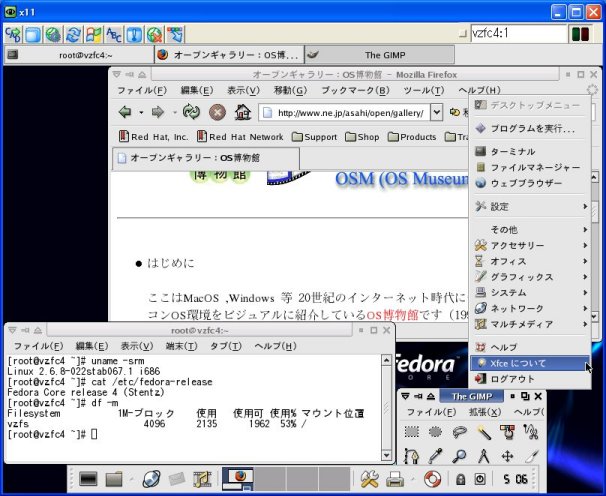Click the blue refresh screen icon in x11 toolbar

pyautogui.click(x=73, y=35)
